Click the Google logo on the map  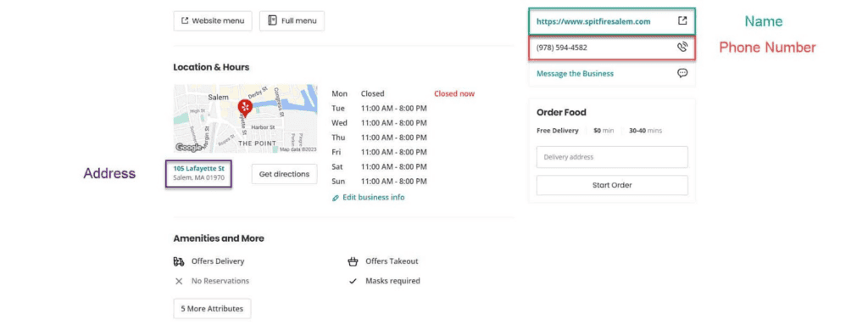pos(189,148)
